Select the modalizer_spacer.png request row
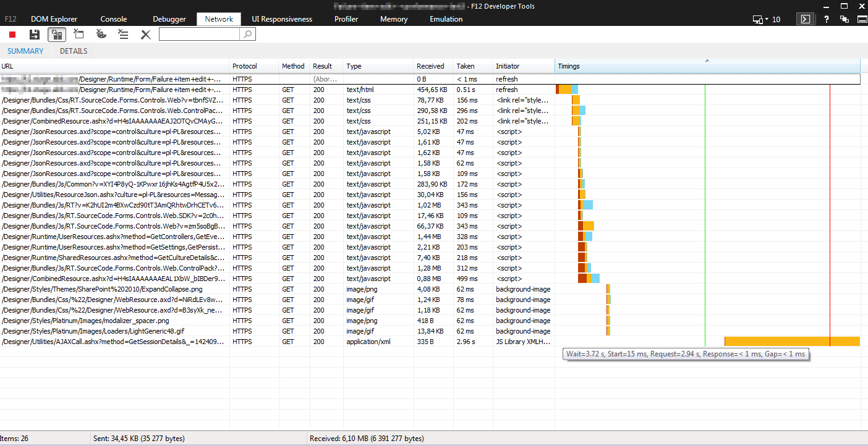This screenshot has height=446, width=868. coord(430,321)
